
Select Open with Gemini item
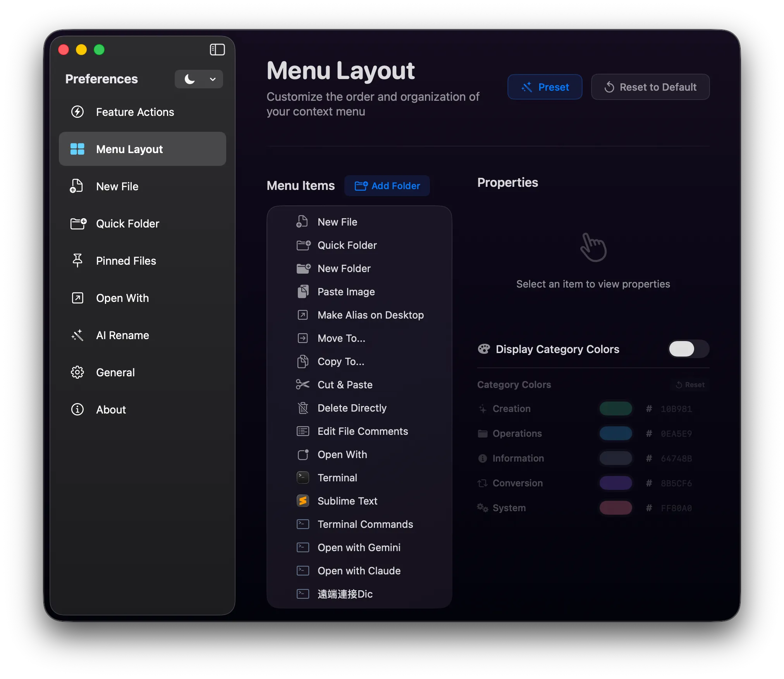(359, 547)
